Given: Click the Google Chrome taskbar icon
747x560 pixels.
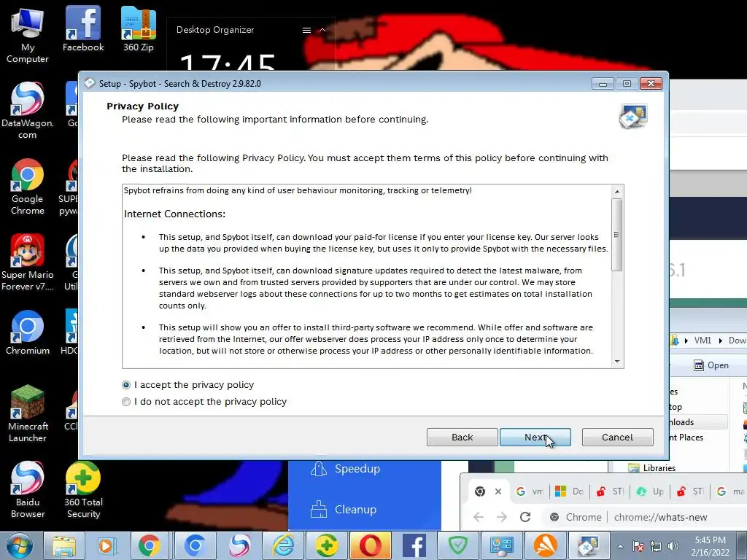Looking at the screenshot, I should 149,545.
